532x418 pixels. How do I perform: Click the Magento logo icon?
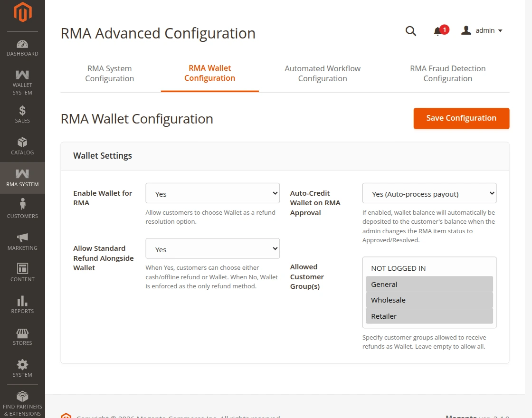[x=22, y=12]
